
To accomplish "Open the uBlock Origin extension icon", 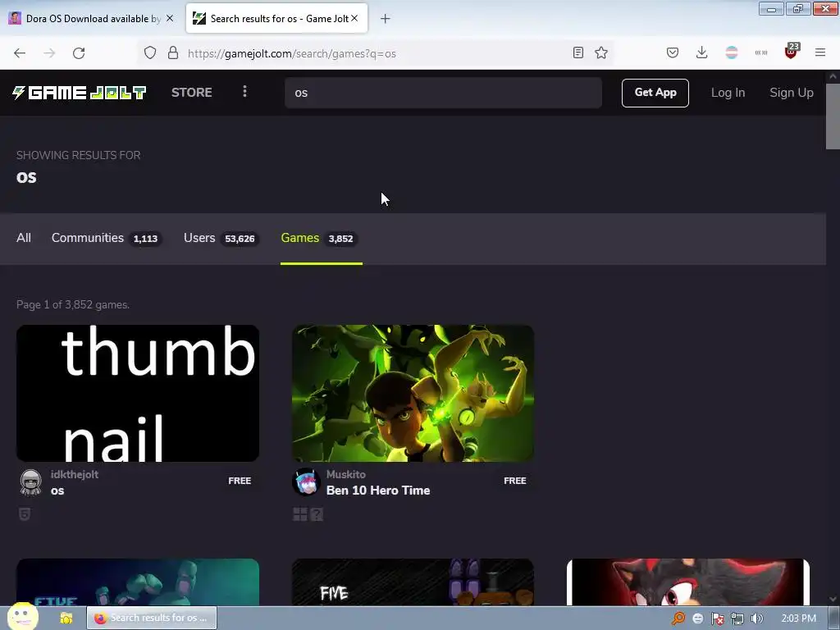I will [792, 52].
